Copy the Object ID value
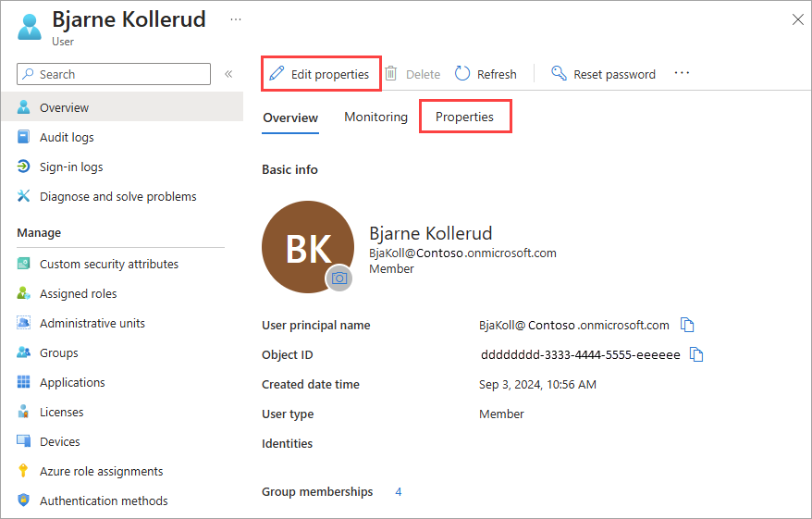Viewport: 812px width, 519px height. (696, 354)
